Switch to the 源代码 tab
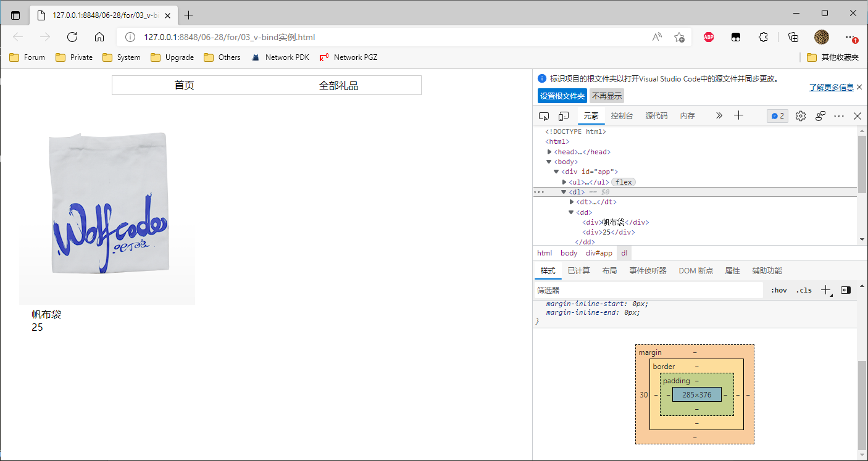This screenshot has width=868, height=461. [656, 116]
